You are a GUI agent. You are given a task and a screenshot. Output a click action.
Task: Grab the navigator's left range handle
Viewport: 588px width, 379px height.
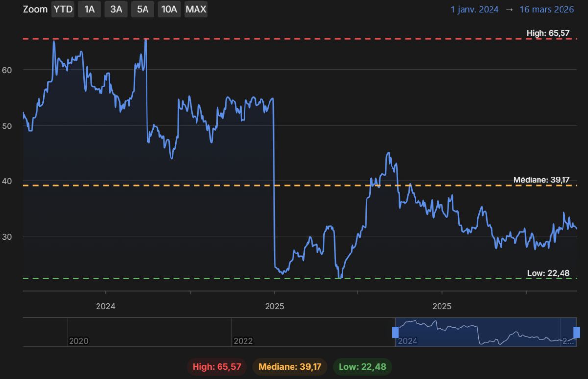click(395, 332)
